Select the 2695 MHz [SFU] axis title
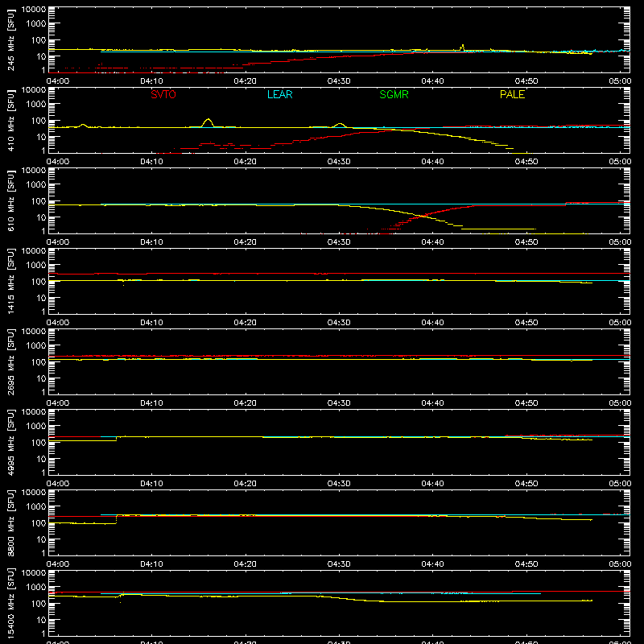 [11, 361]
